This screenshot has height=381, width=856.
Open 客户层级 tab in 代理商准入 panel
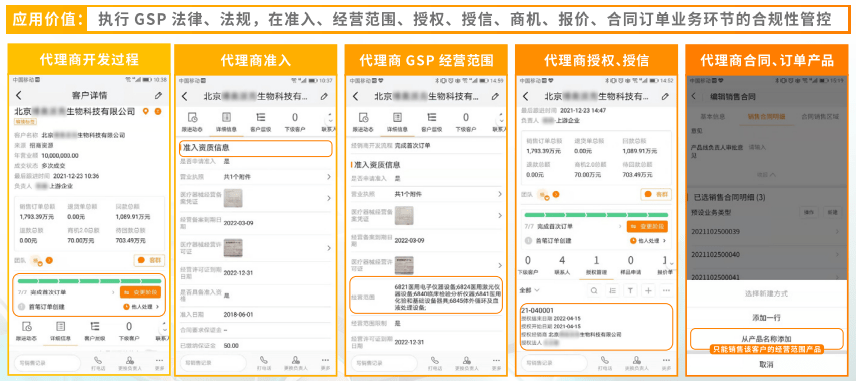point(260,122)
